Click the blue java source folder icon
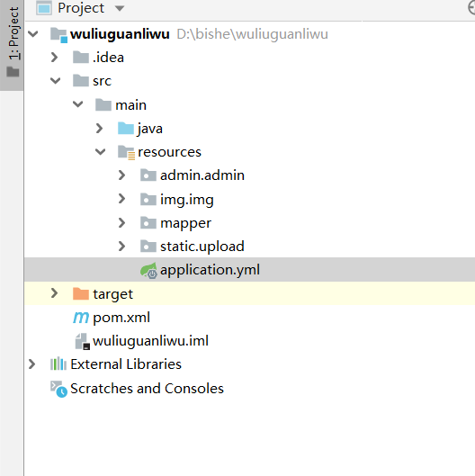This screenshot has height=476, width=475. click(x=126, y=129)
